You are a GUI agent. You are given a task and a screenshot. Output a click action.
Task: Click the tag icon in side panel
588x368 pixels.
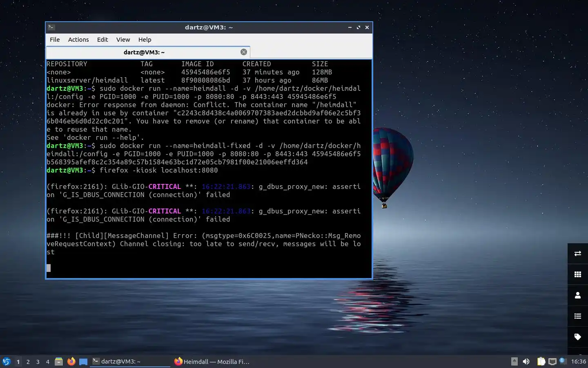click(578, 337)
